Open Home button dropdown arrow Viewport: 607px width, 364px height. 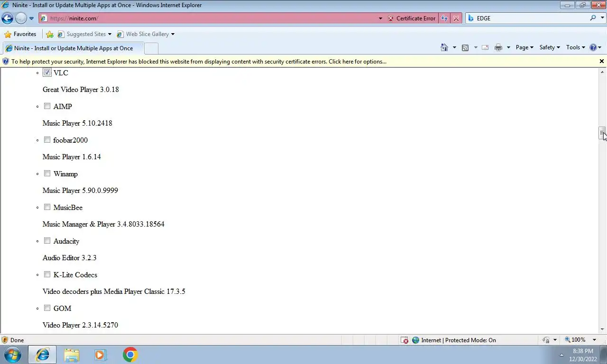coord(454,47)
